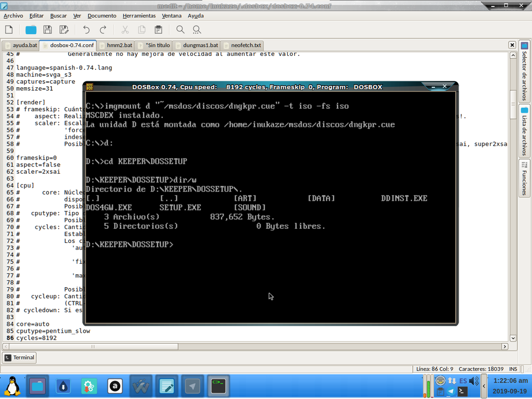Undo the last edit
Viewport: 532px width, 399px height.
(87, 30)
